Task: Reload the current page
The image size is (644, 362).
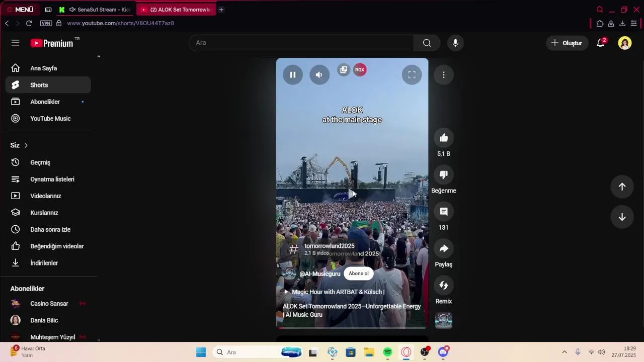Action: click(x=29, y=23)
